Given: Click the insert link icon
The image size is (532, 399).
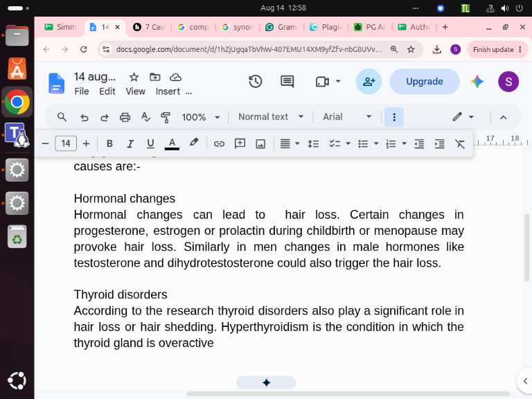Looking at the screenshot, I should (219, 144).
